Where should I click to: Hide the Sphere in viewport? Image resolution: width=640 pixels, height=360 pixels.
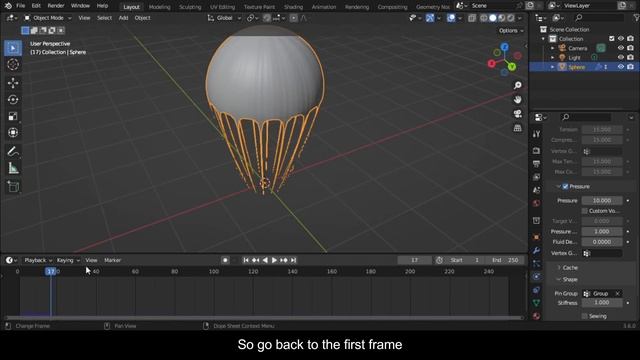(621, 67)
